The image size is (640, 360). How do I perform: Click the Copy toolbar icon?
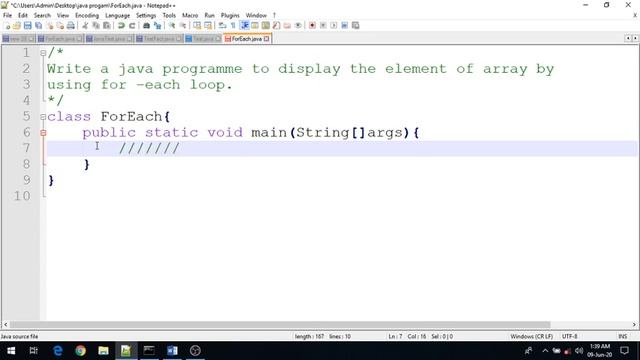point(96,26)
